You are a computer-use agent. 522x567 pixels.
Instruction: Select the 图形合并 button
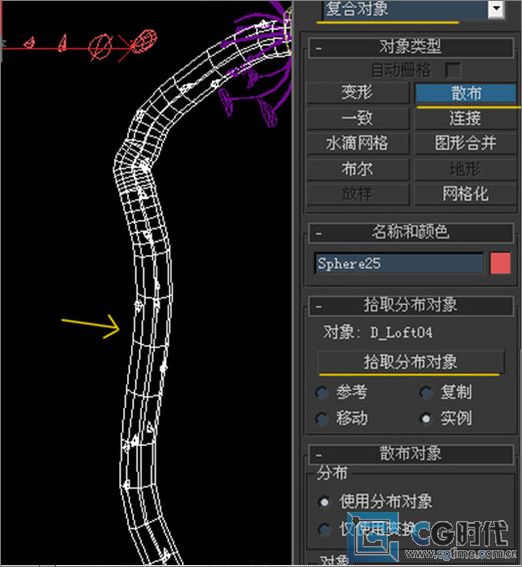pos(466,143)
